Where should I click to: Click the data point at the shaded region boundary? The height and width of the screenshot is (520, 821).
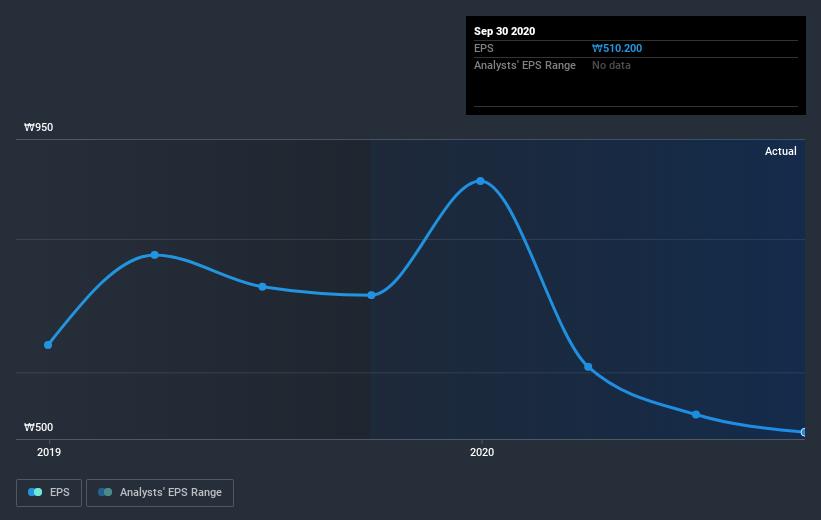[x=371, y=295]
